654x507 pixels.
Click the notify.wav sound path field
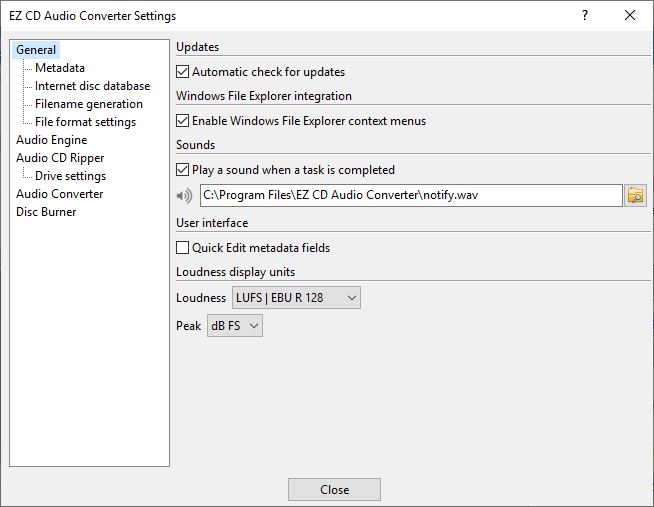[x=411, y=195]
